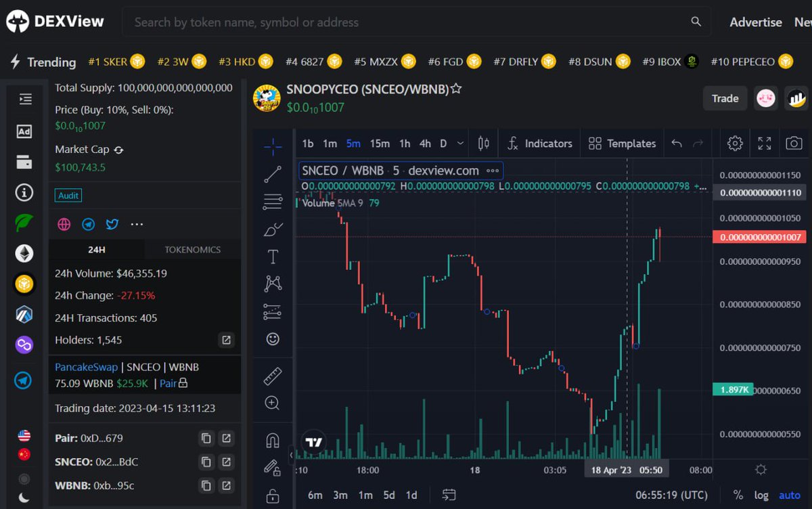Open the Telegram sidebar icon

[24, 380]
